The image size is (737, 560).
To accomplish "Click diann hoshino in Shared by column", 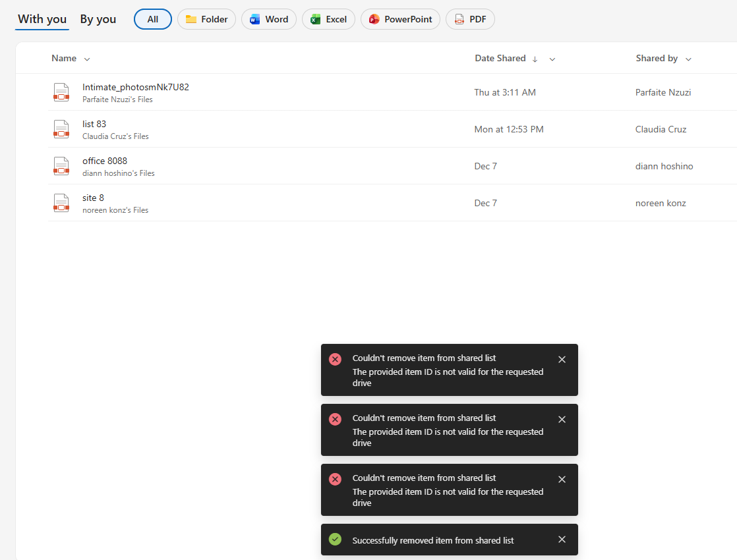I will 664,166.
